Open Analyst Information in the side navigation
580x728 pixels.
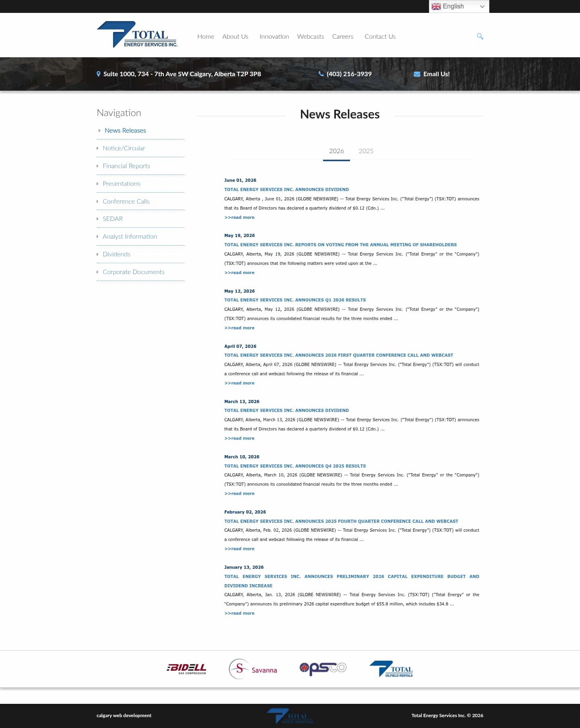coord(130,237)
